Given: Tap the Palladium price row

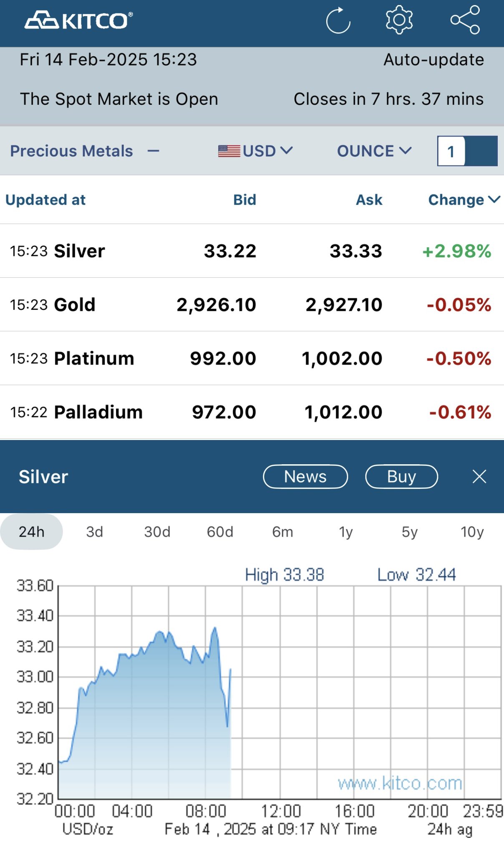Looking at the screenshot, I should click(252, 412).
